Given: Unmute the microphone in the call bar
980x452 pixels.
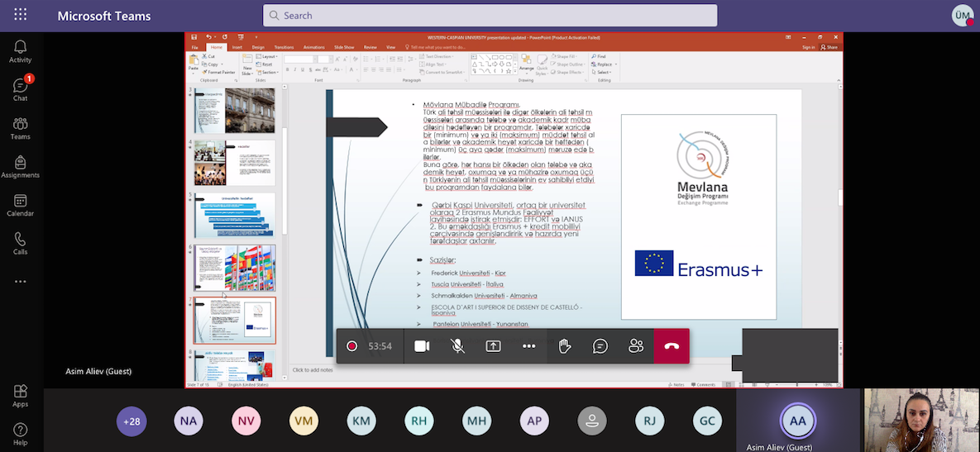Looking at the screenshot, I should (x=457, y=346).
